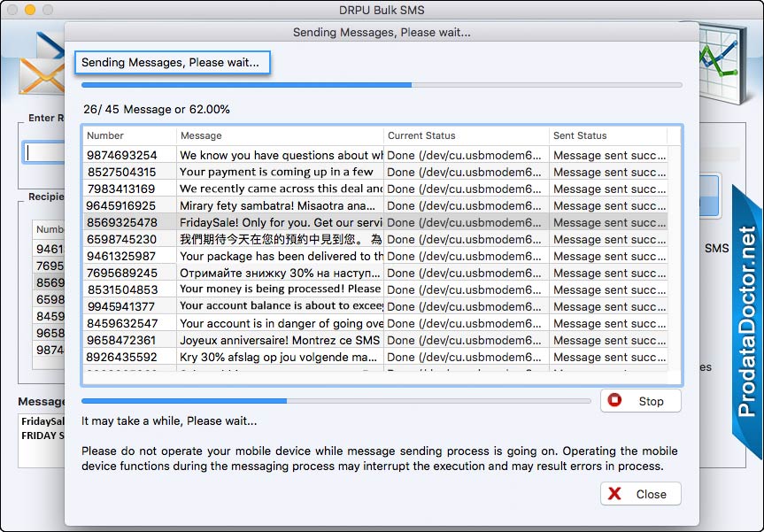Click the message 'We know you have questions about'
The width and height of the screenshot is (764, 532).
[282, 156]
